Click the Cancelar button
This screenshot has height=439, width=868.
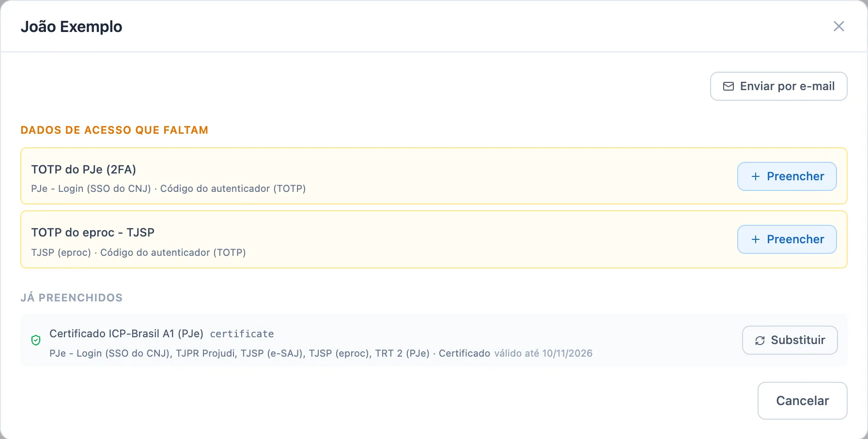[802, 401]
